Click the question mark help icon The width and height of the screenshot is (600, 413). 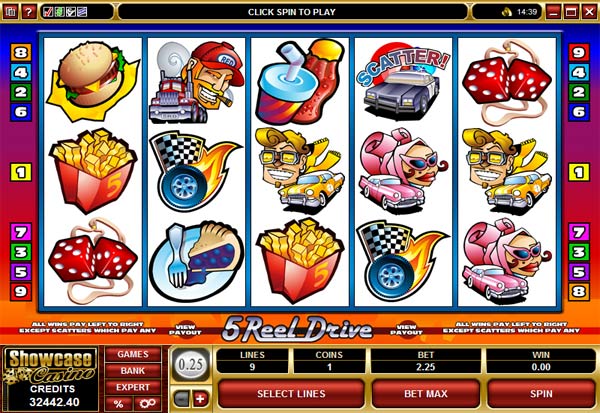(29, 12)
